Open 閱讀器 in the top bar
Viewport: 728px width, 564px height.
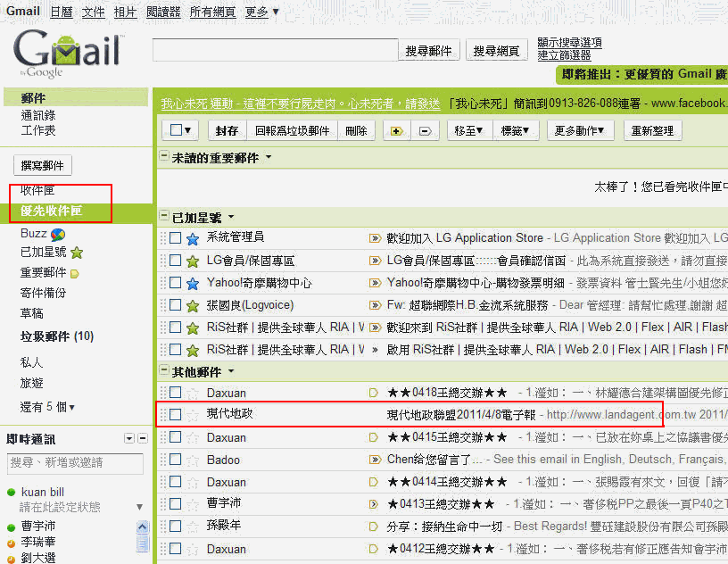pos(163,12)
